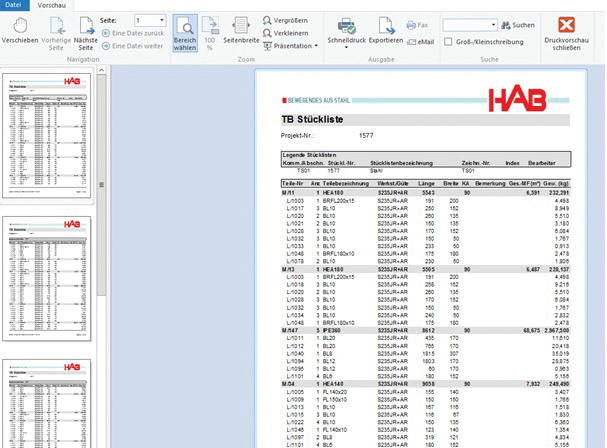Click project number '1577'

pyautogui.click(x=366, y=136)
